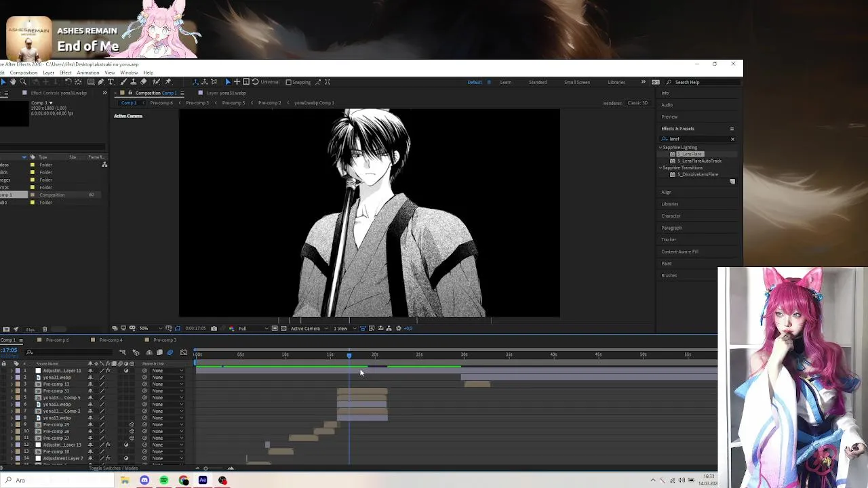Open the Libraries workspace
This screenshot has width=868, height=488.
[616, 82]
